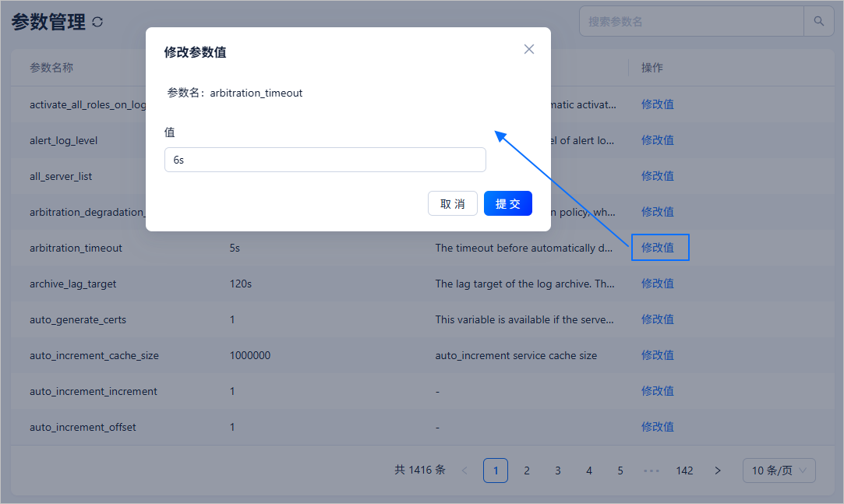Image resolution: width=844 pixels, height=504 pixels.
Task: Select page 5 in pagination
Action: [620, 471]
